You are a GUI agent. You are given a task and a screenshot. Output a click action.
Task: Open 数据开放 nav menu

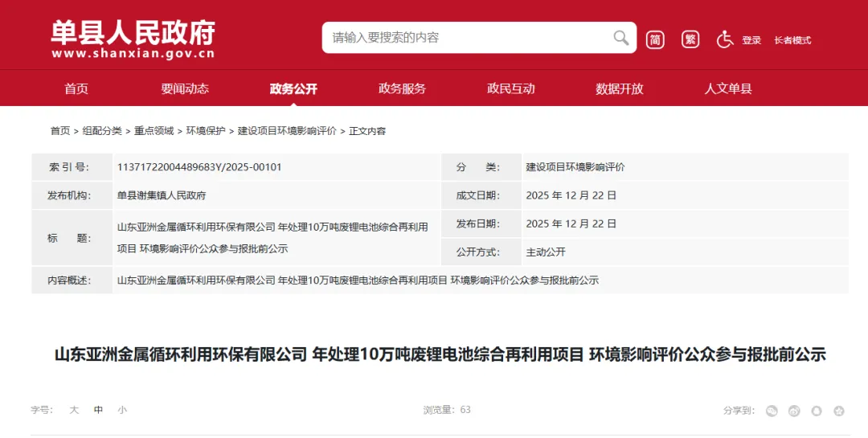pyautogui.click(x=620, y=88)
